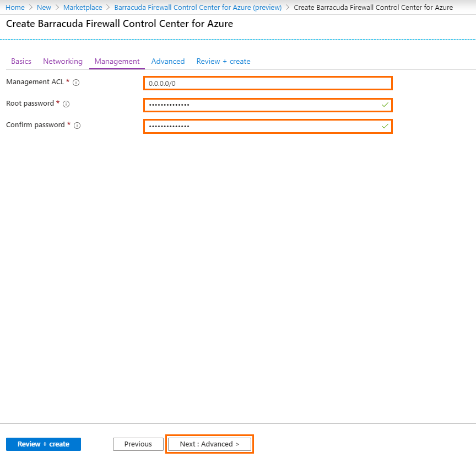476x463 pixels.
Task: Open the Marketplace breadcrumb link
Action: pyautogui.click(x=83, y=7)
